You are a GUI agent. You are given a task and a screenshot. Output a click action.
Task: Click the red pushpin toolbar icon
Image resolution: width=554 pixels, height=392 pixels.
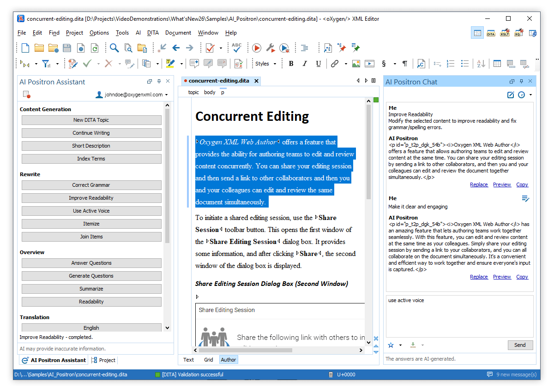pyautogui.click(x=342, y=48)
